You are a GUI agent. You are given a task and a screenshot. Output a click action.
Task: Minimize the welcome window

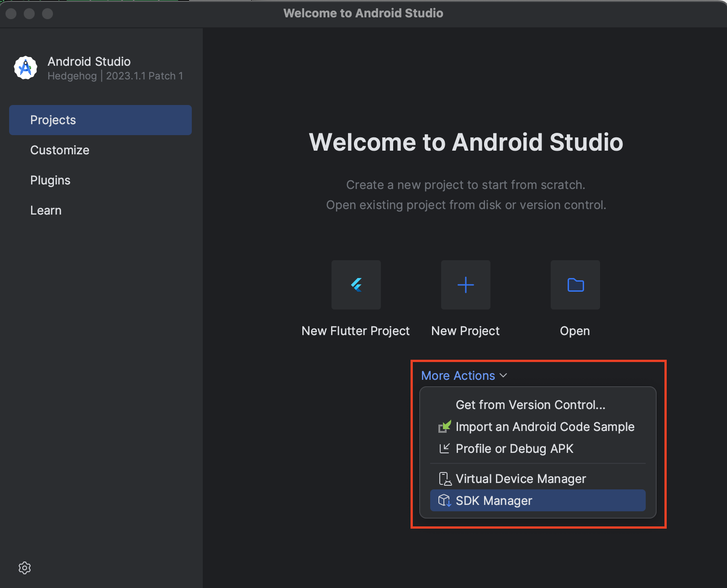[x=29, y=14]
